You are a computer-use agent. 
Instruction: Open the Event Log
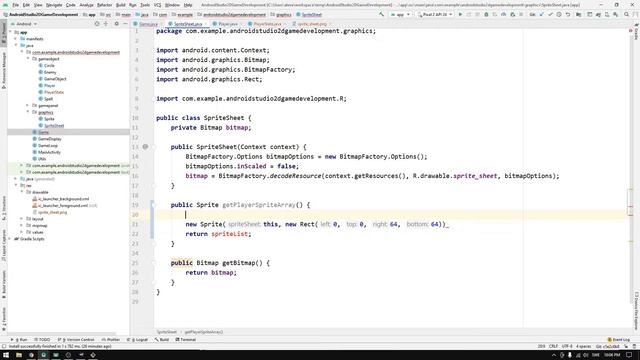[x=619, y=340]
